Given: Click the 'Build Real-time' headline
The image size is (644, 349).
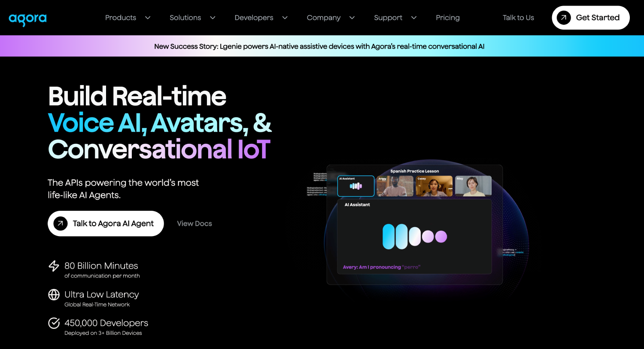Looking at the screenshot, I should click(137, 96).
